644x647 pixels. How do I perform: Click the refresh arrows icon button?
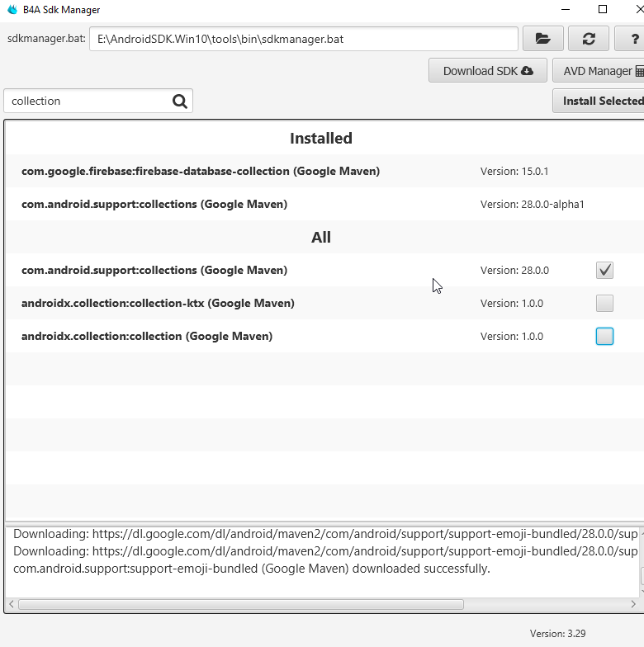[x=588, y=39]
